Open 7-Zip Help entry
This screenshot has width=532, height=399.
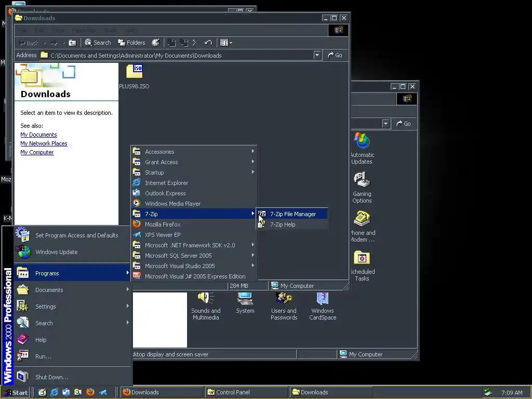292,224
